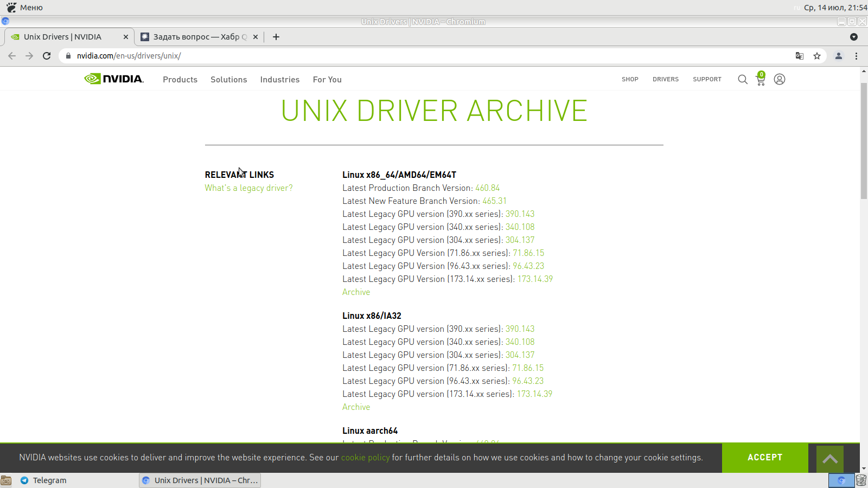
Task: Click the workspace switcher in panel
Action: (841, 480)
